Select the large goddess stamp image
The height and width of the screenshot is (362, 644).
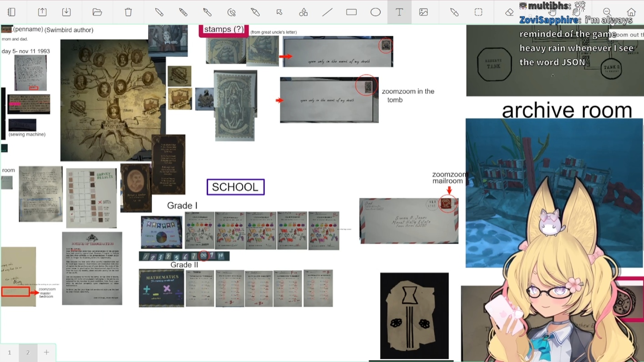(235, 106)
